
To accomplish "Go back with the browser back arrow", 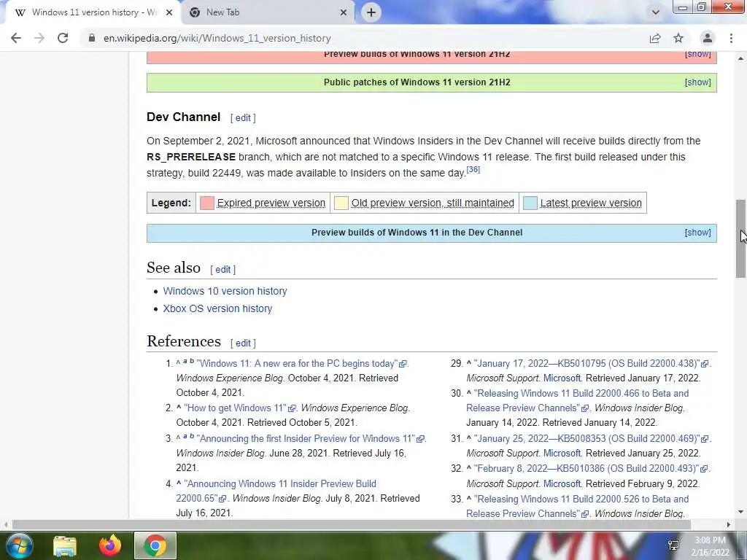I will [x=16, y=38].
